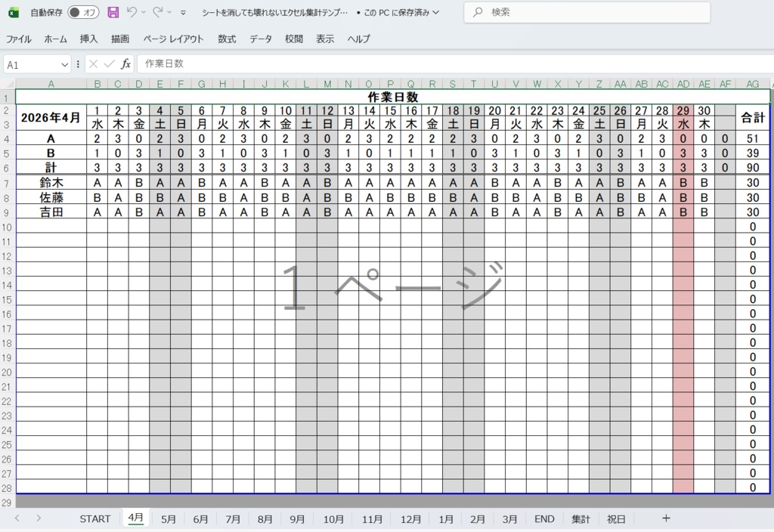Click the total 39 in row B
Screen dimensions: 774x532
coord(752,153)
